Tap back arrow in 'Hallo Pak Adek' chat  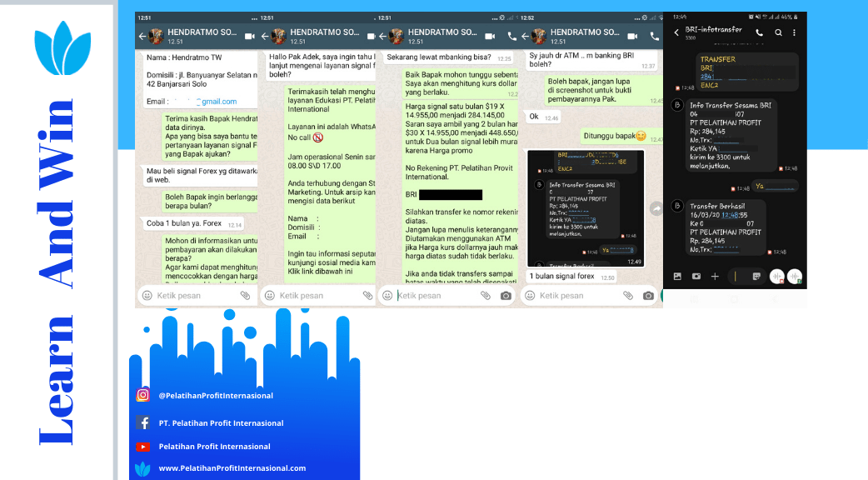(265, 37)
